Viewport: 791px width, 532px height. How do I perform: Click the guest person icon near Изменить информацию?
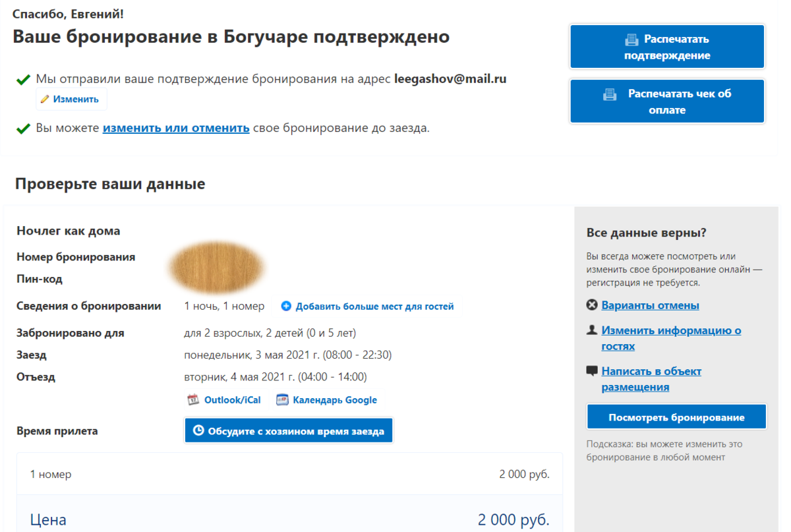click(x=592, y=331)
